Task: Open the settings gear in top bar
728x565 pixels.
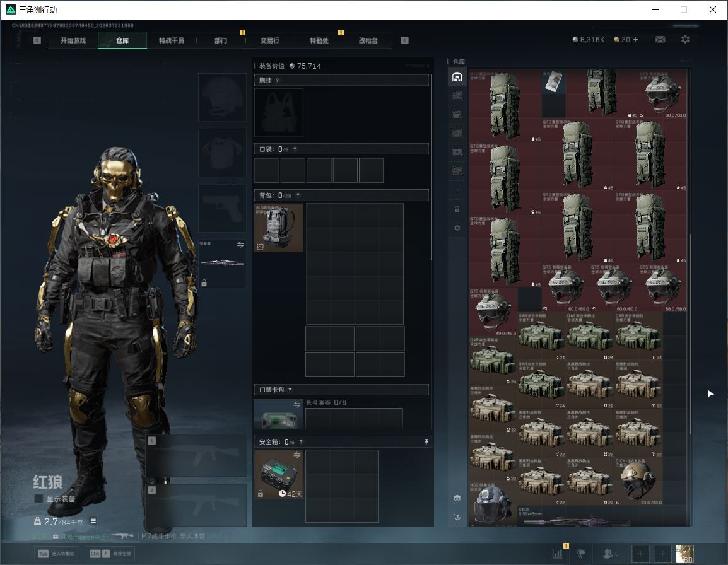Action: [x=685, y=40]
